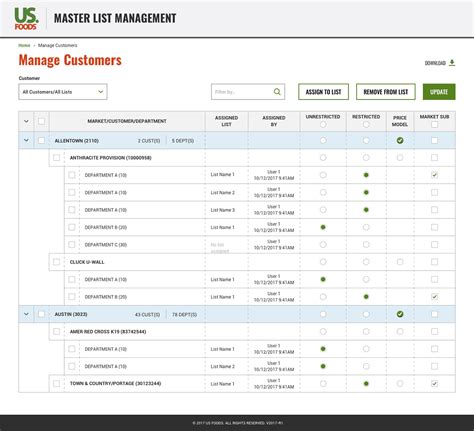Click the Remove From List button
Viewport: 474px width, 431px height.
tap(386, 92)
